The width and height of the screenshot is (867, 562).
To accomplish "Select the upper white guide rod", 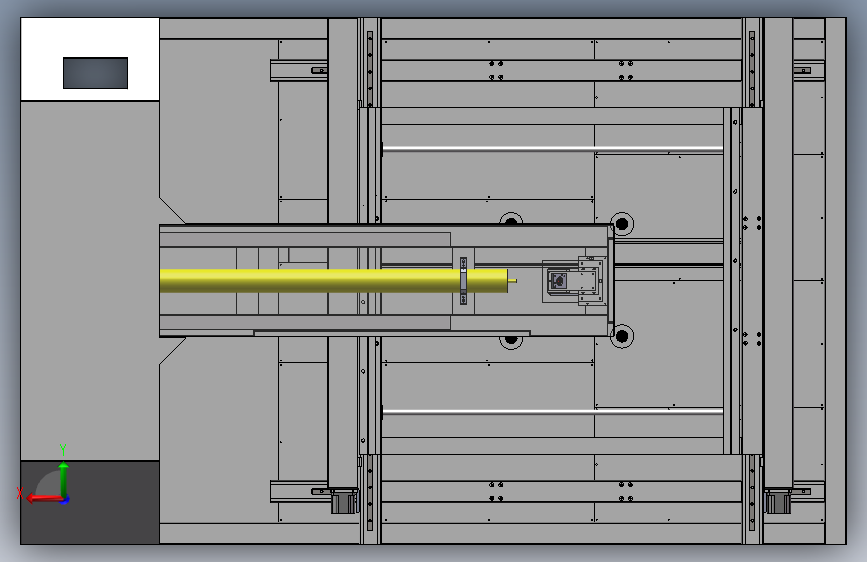I will 552,149.
